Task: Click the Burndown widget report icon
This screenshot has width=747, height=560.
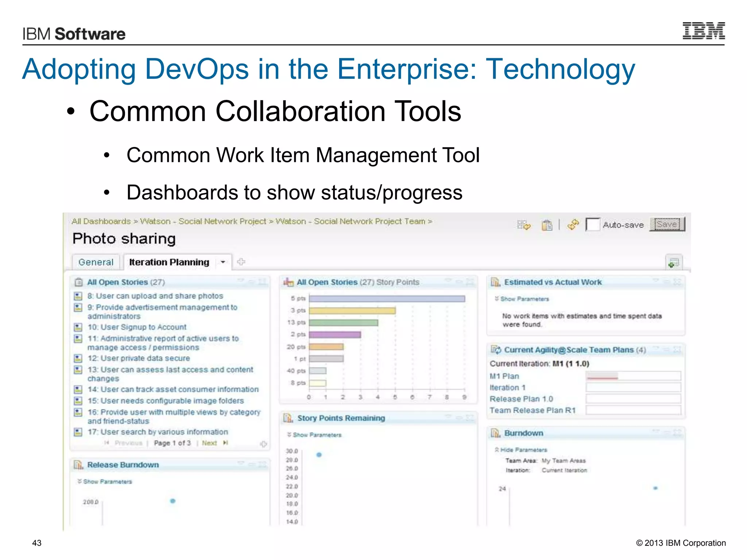Action: click(495, 433)
